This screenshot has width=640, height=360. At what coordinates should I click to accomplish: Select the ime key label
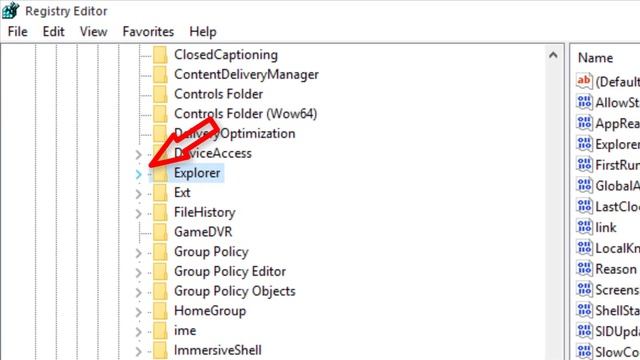tap(185, 330)
